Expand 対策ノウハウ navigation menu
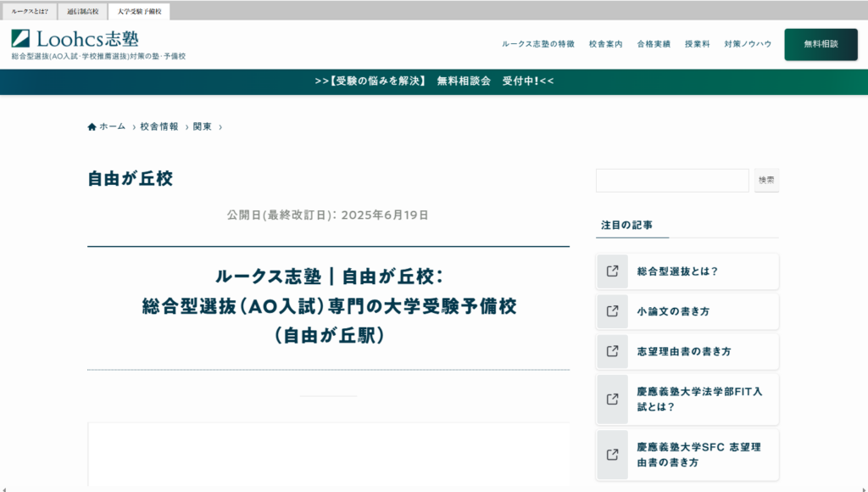Viewport: 868px width, 492px height. point(748,44)
